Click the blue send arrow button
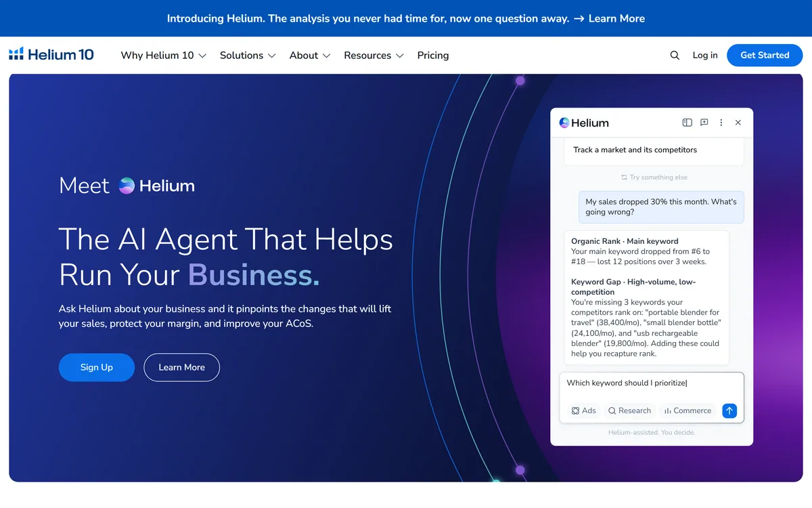Image resolution: width=812 pixels, height=508 pixels. click(729, 410)
